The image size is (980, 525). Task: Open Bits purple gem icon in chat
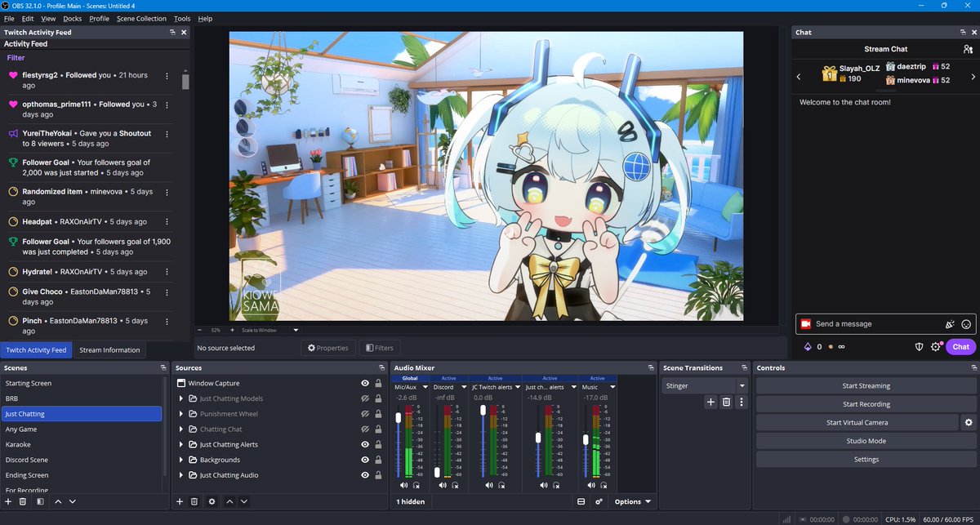(808, 346)
